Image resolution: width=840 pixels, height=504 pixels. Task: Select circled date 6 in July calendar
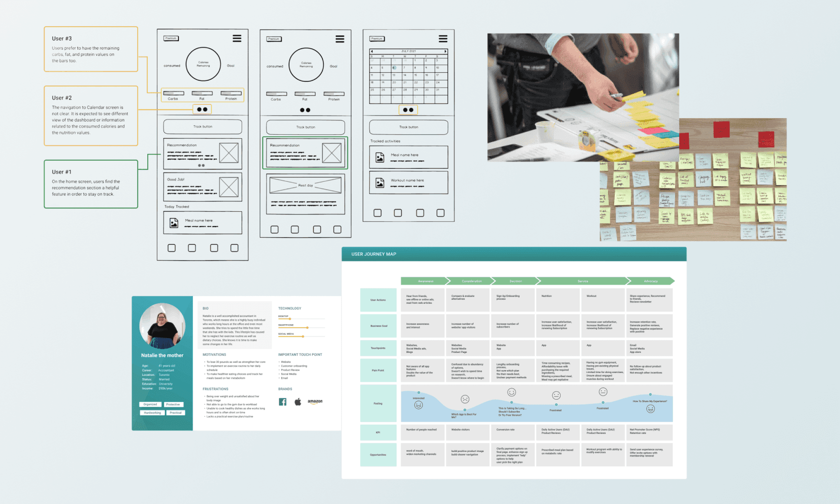pyautogui.click(x=394, y=68)
